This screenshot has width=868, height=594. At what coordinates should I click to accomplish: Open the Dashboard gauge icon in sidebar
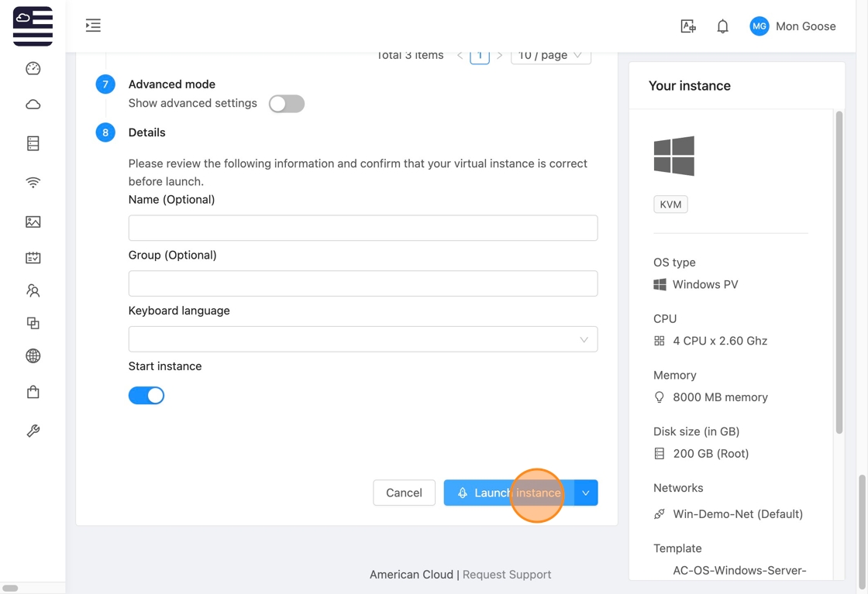pyautogui.click(x=33, y=69)
